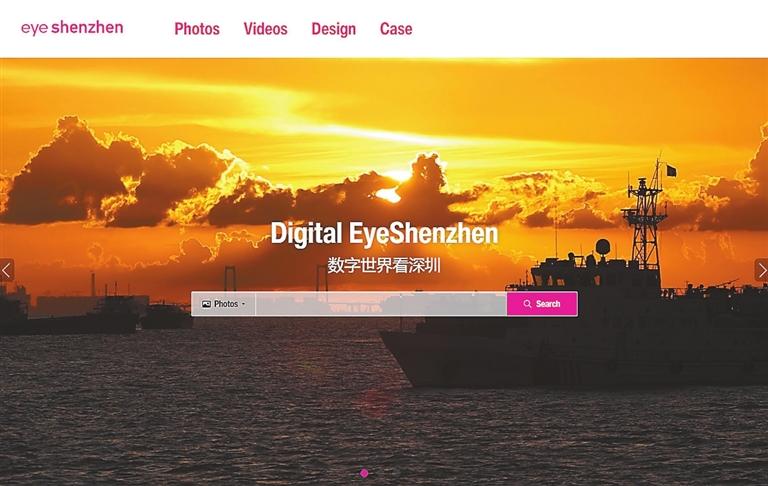Click the eye shenzhen logo

click(x=72, y=28)
